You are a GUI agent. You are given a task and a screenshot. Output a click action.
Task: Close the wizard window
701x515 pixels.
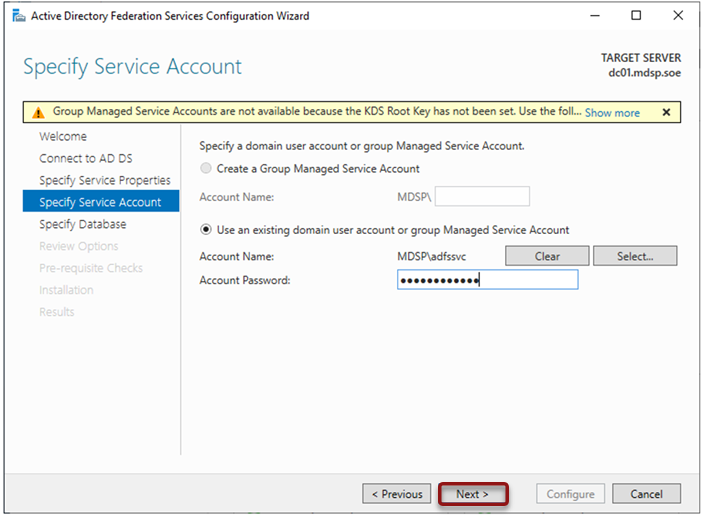678,16
